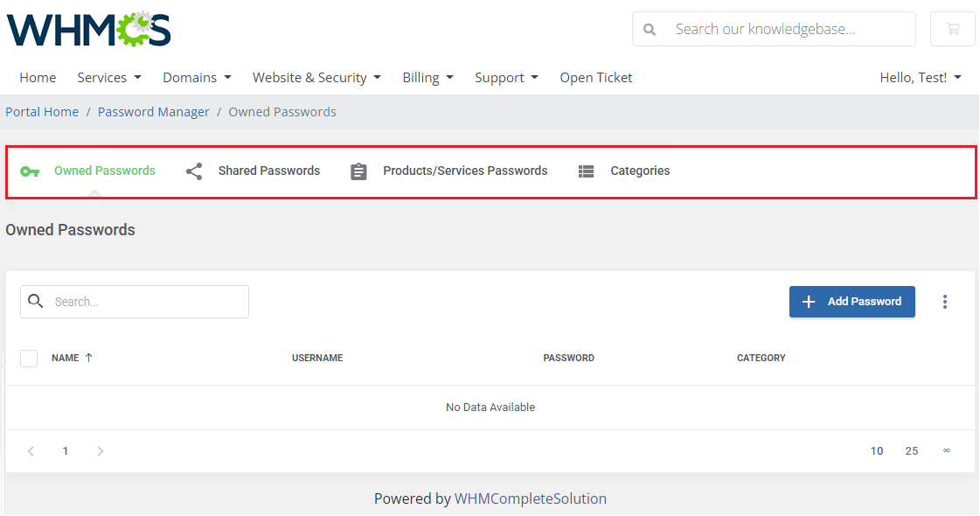The height and width of the screenshot is (516, 980).
Task: Click the Owned Passwords breadcrumb text
Action: (281, 112)
